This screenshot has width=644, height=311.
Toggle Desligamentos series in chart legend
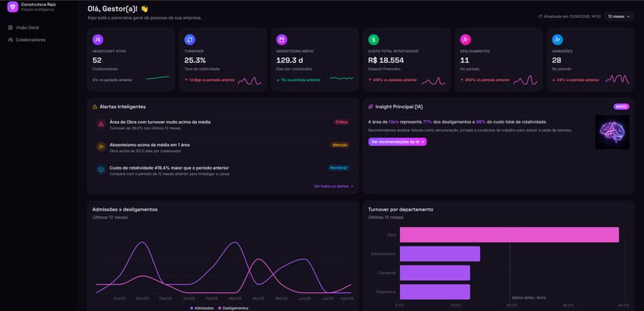[x=234, y=308]
